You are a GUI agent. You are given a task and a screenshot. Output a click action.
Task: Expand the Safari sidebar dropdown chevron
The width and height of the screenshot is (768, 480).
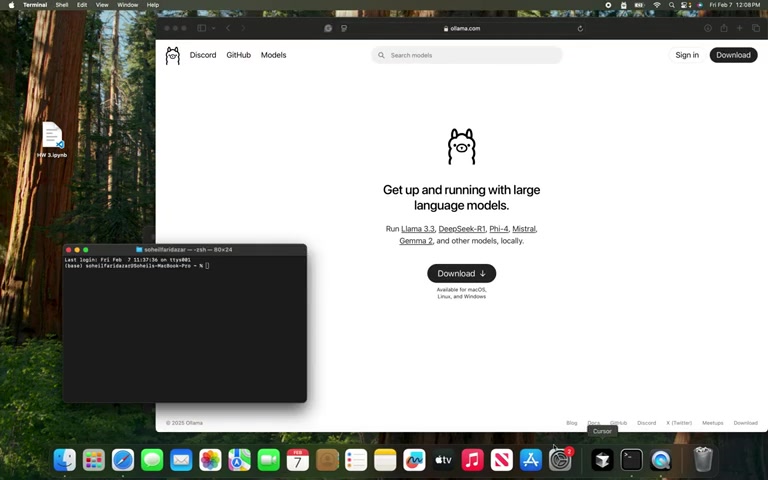tap(214, 28)
